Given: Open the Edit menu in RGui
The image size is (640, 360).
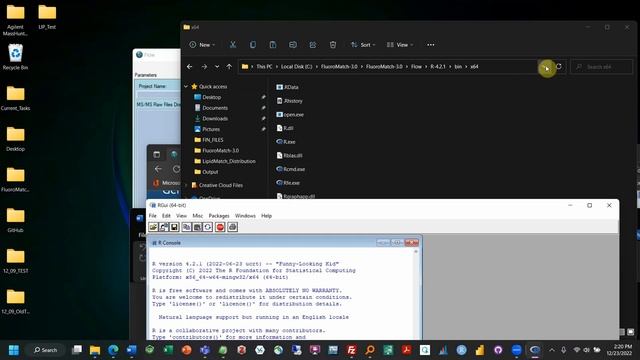Looking at the screenshot, I should point(166,216).
